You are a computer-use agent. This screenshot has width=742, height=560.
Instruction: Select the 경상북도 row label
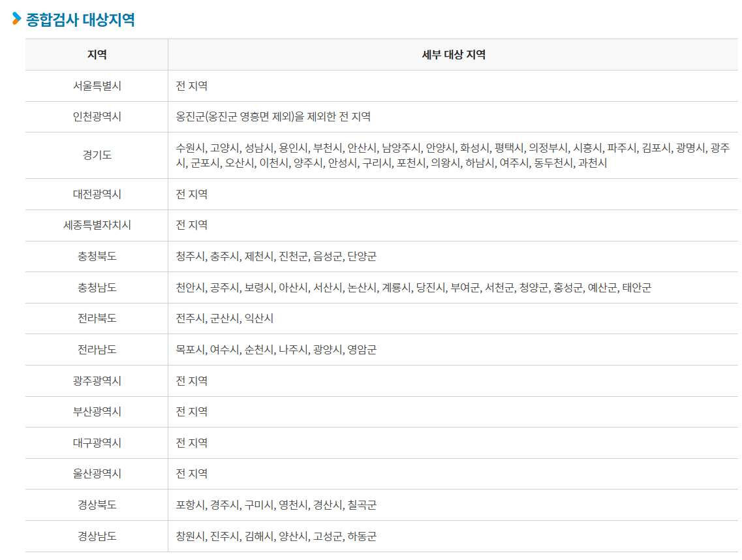point(97,505)
